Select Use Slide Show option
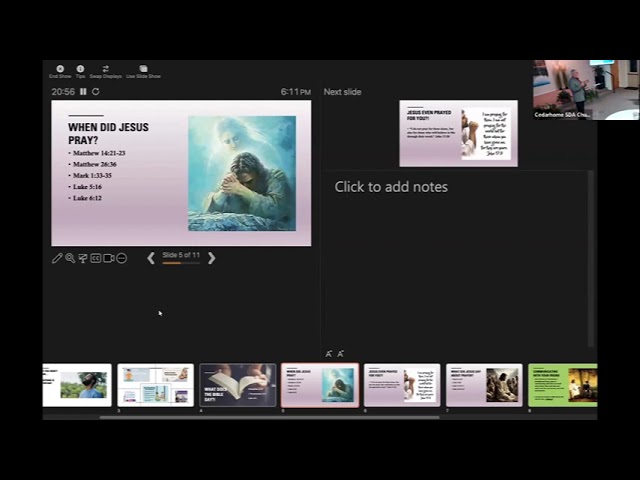The height and width of the screenshot is (480, 640). (x=143, y=71)
